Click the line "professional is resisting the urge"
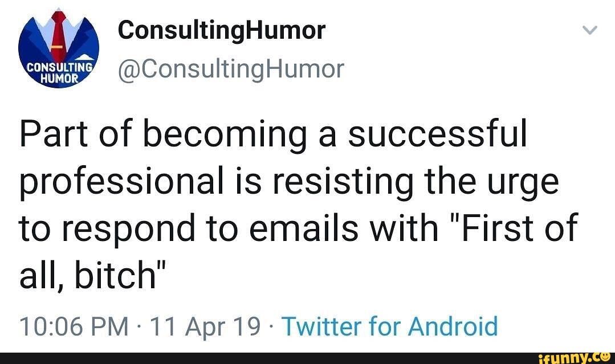This screenshot has width=615, height=364. [288, 182]
